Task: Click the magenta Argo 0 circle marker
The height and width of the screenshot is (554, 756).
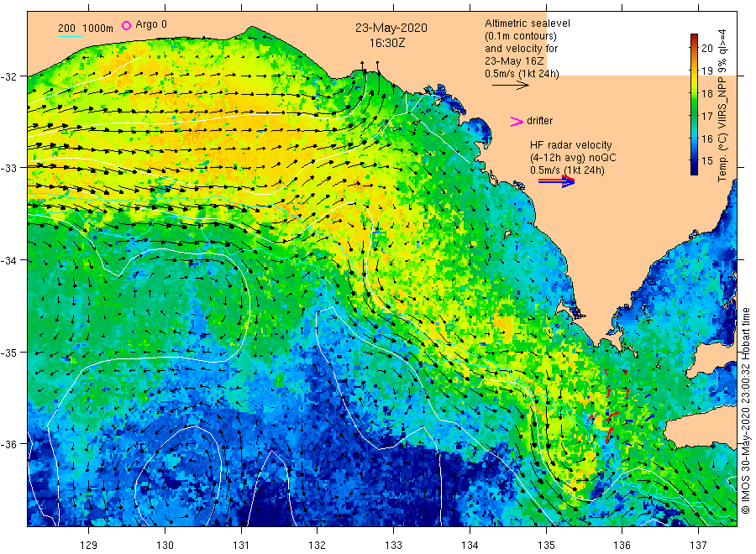Action: pyautogui.click(x=126, y=25)
